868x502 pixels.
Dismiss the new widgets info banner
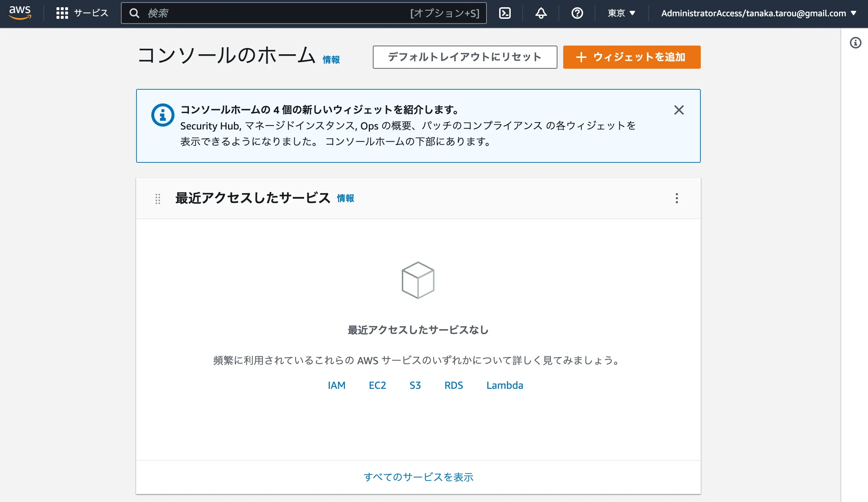(x=679, y=110)
